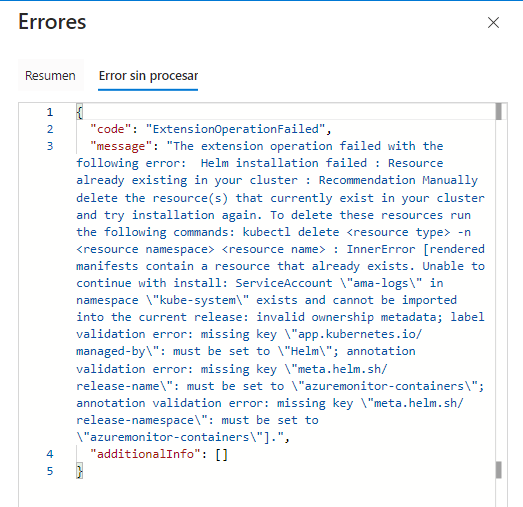Click the "additionalInfo" key
523x507 pixels.
click(x=145, y=454)
